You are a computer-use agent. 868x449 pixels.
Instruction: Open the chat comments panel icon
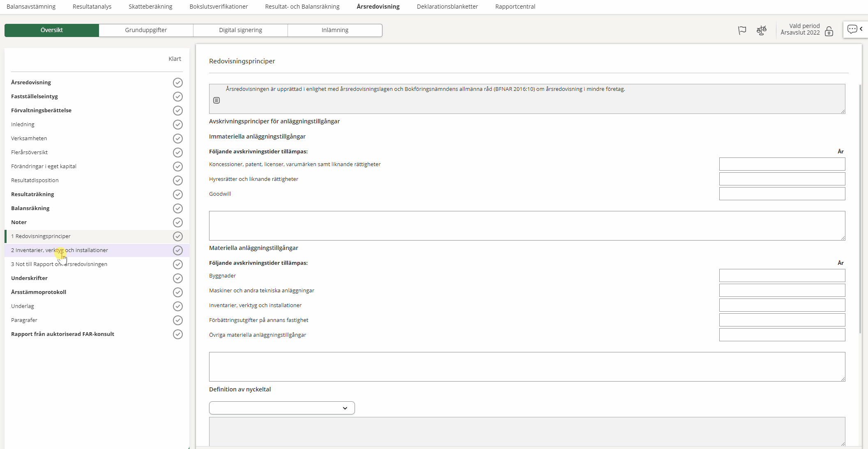852,29
